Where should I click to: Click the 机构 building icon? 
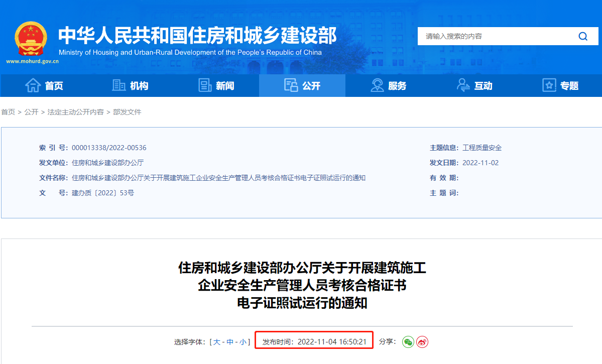click(x=118, y=85)
